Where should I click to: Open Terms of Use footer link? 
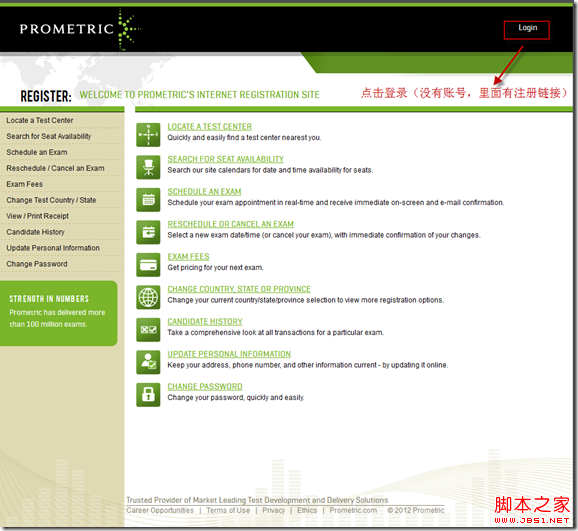coord(228,510)
